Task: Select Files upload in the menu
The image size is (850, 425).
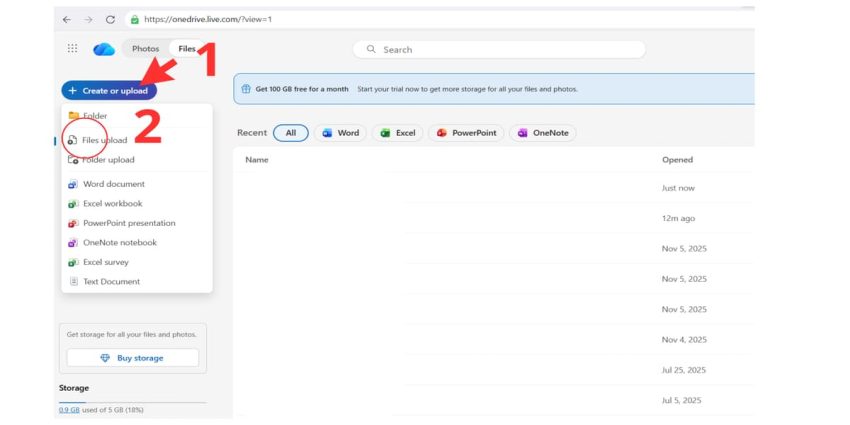Action: click(137, 140)
